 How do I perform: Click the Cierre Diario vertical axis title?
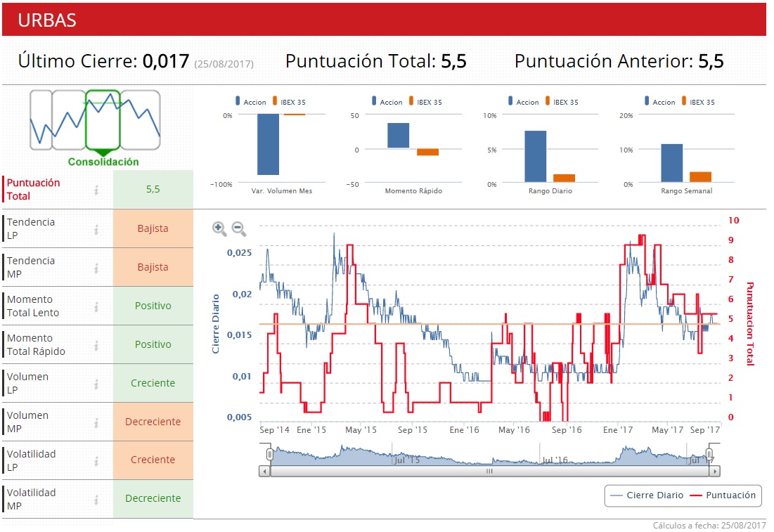216,324
